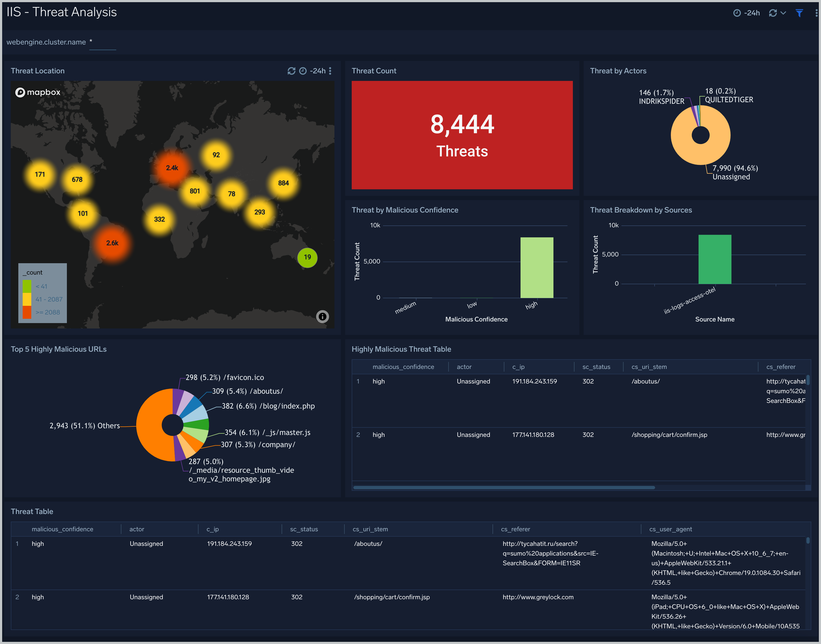
Task: Click the Highly Malicious table vertical scrollbar
Action: click(808, 380)
